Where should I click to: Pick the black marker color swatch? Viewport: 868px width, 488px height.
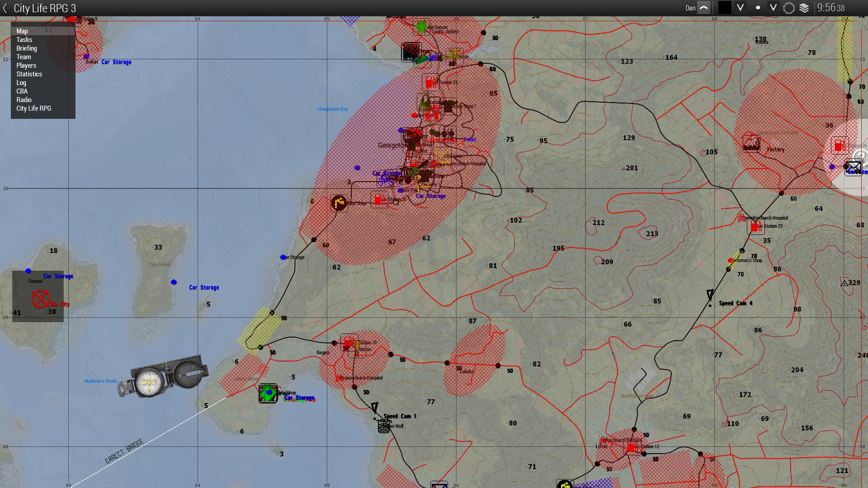pos(725,8)
